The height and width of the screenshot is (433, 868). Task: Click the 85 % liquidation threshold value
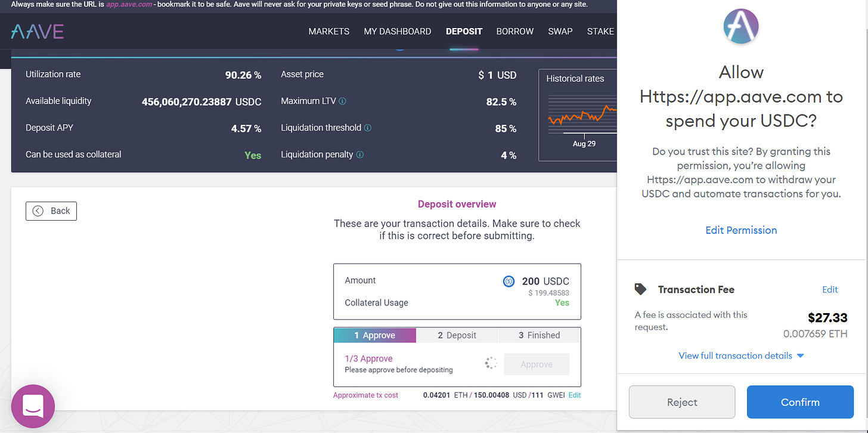click(x=506, y=128)
